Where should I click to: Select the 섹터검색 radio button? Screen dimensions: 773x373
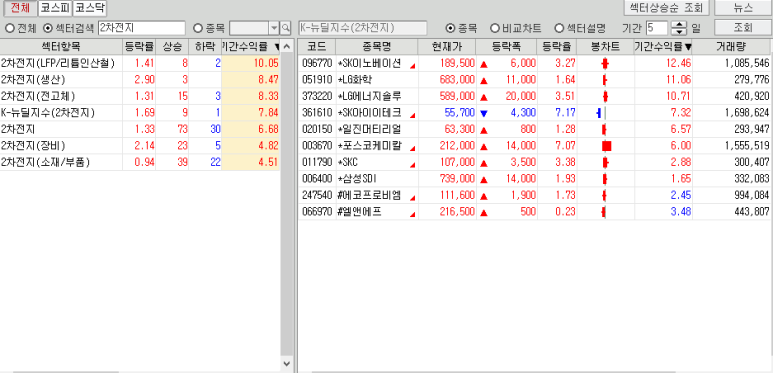coord(48,28)
